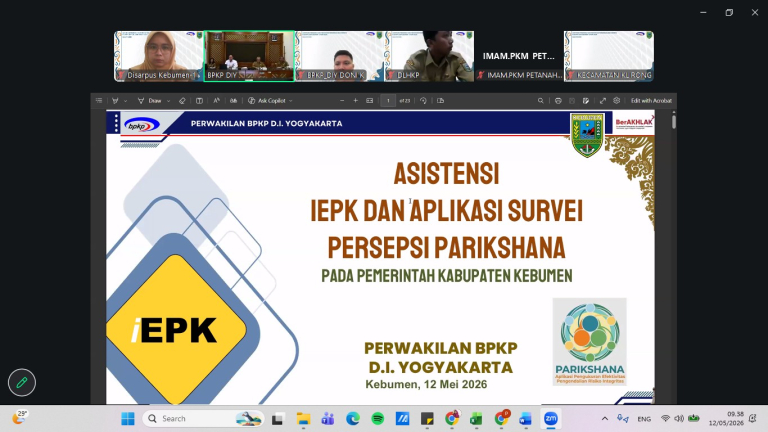Select BPKP_DIY DONI K participant video

[339, 56]
